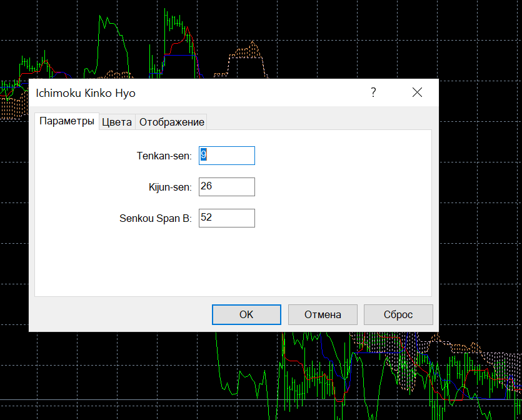Close the Ichimoku Kinko Hyo dialog
The image size is (522, 420).
pyautogui.click(x=417, y=92)
